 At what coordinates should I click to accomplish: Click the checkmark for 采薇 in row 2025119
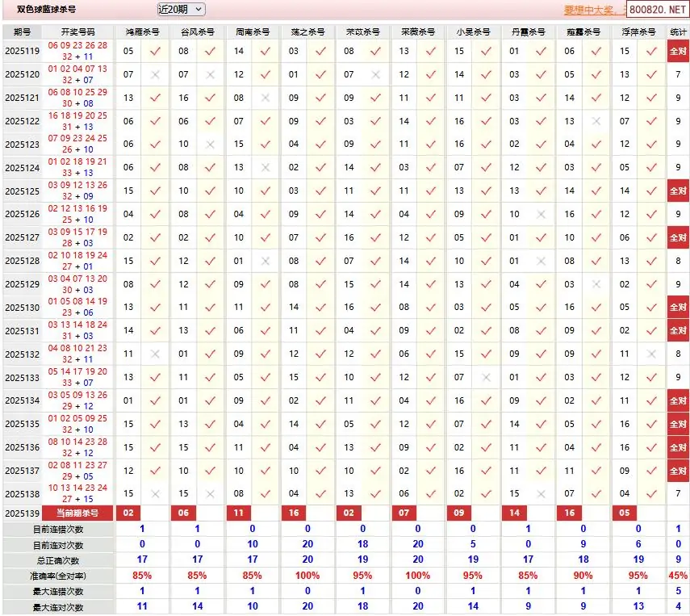(x=431, y=51)
